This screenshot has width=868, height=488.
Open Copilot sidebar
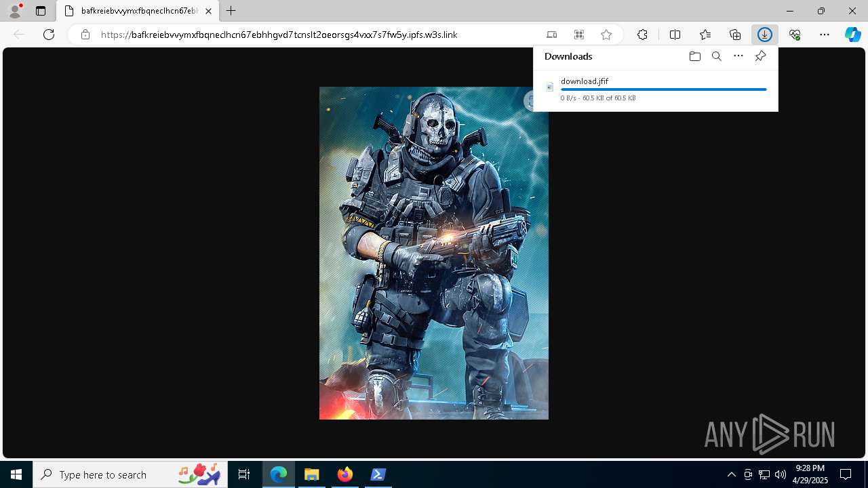tap(853, 35)
